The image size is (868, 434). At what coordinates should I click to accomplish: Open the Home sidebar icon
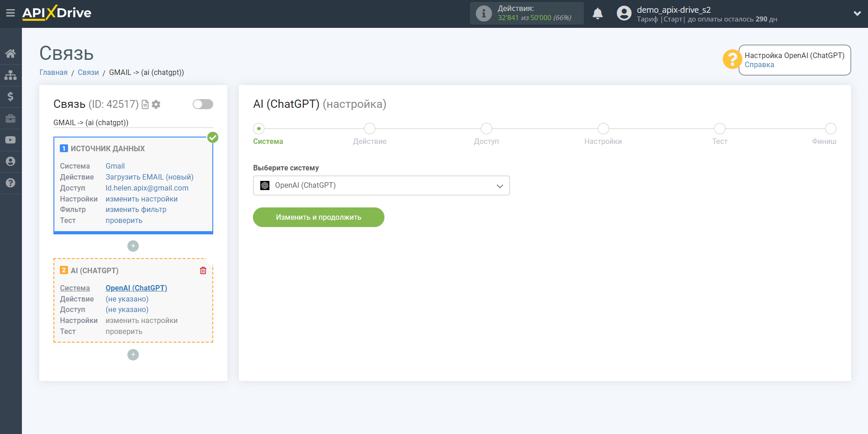coord(11,53)
